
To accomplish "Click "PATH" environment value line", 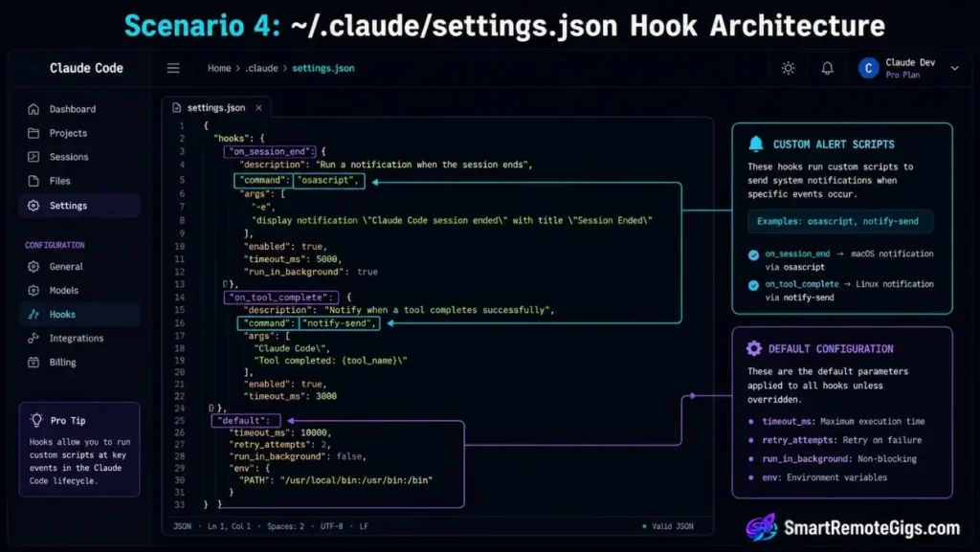I will (x=336, y=479).
